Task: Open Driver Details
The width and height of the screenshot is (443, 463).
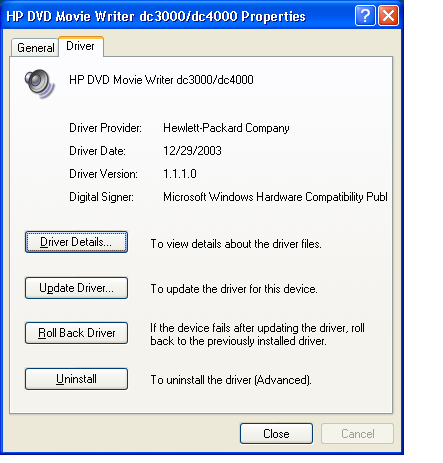Action: point(76,242)
